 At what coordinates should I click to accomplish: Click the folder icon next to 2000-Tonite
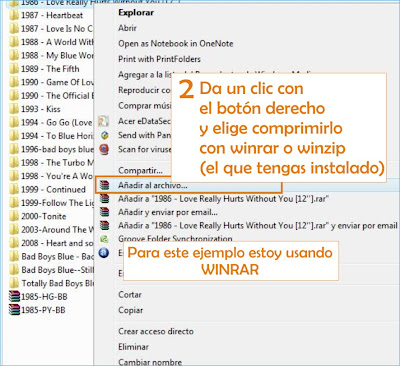[x=14, y=216]
